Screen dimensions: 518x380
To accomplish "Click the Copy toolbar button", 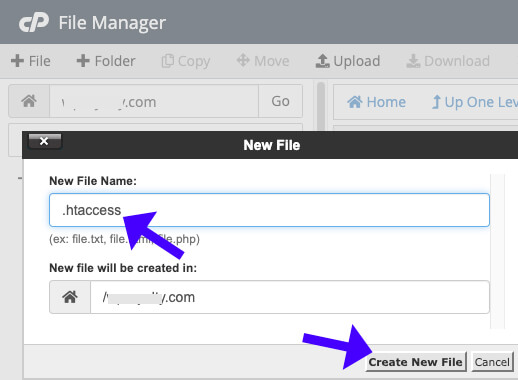I will 186,61.
